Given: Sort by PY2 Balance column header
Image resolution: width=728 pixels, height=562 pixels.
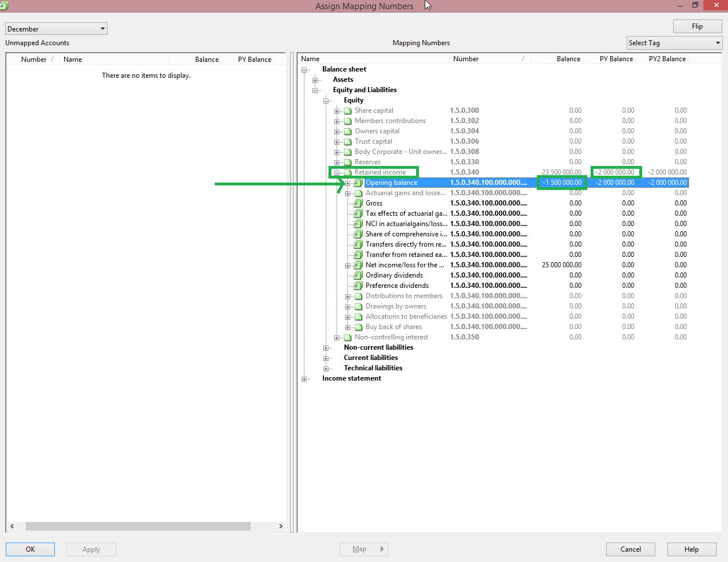Looking at the screenshot, I should click(x=667, y=59).
